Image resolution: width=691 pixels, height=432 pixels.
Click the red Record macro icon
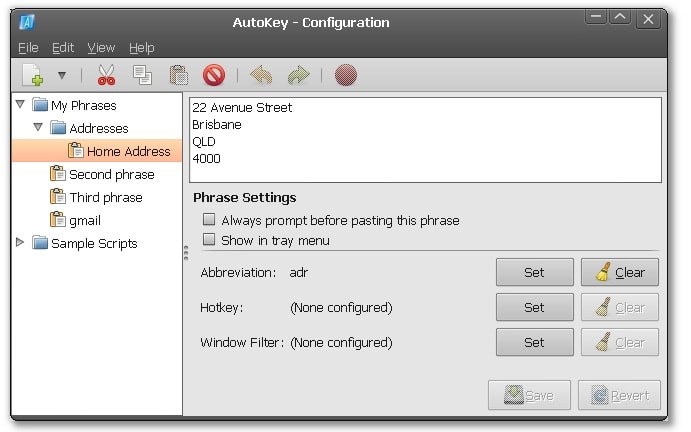pyautogui.click(x=346, y=75)
